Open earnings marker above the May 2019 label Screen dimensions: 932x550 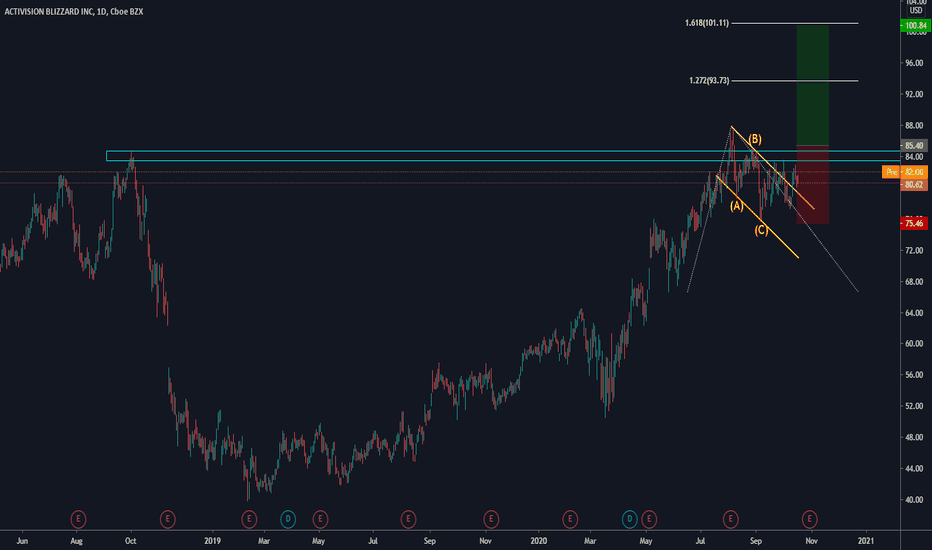pos(320,519)
